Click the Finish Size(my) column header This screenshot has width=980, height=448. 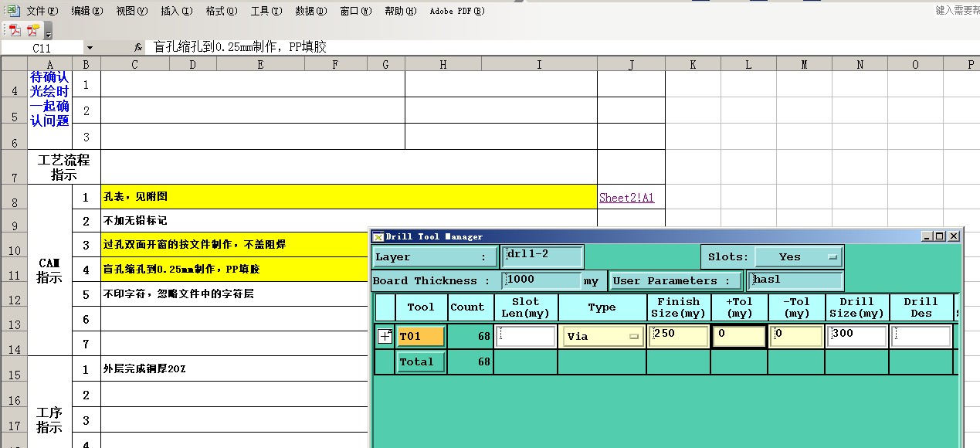[x=678, y=307]
